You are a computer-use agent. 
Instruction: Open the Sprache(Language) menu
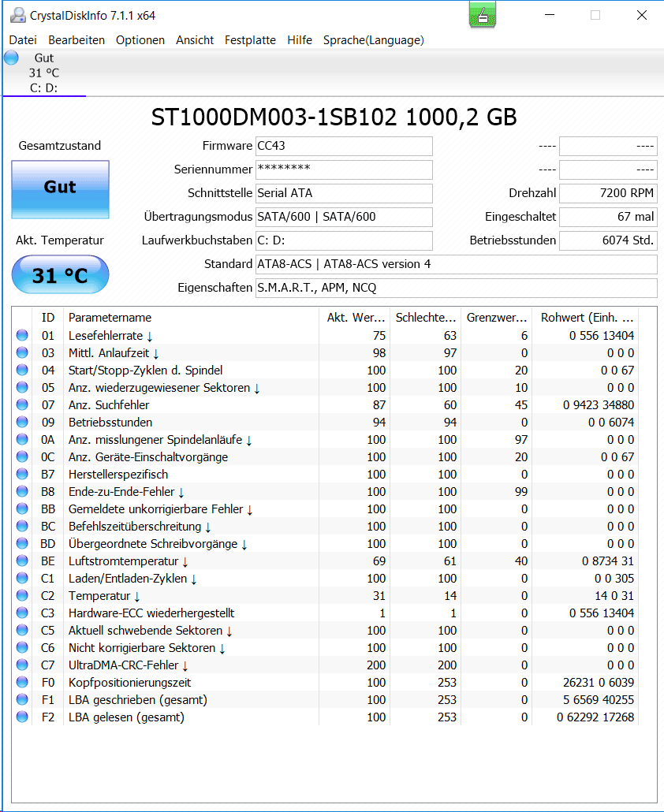[374, 40]
